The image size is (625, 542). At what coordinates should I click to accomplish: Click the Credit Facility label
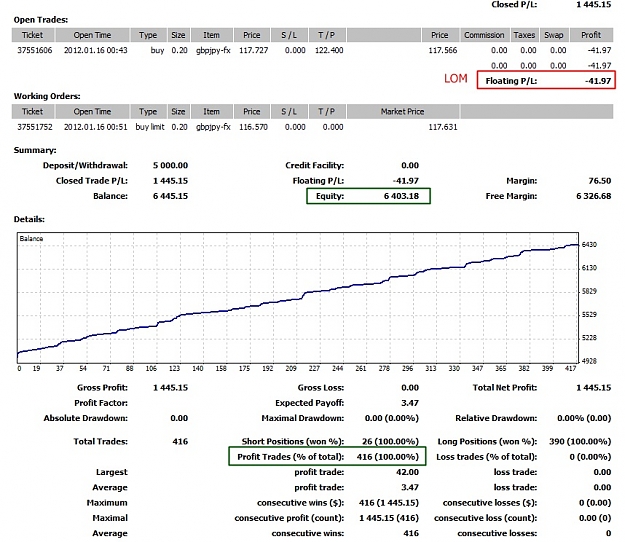coord(314,165)
